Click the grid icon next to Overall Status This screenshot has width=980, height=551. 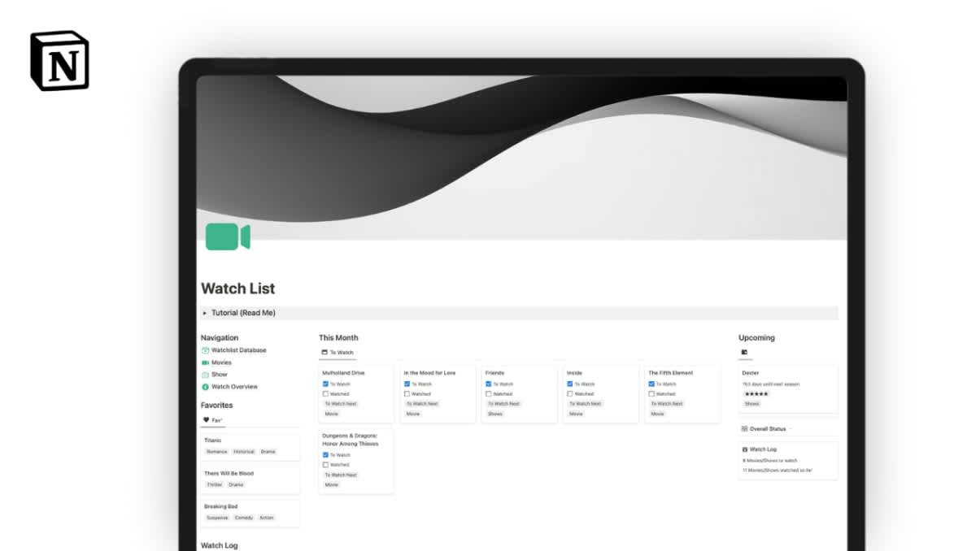[744, 428]
